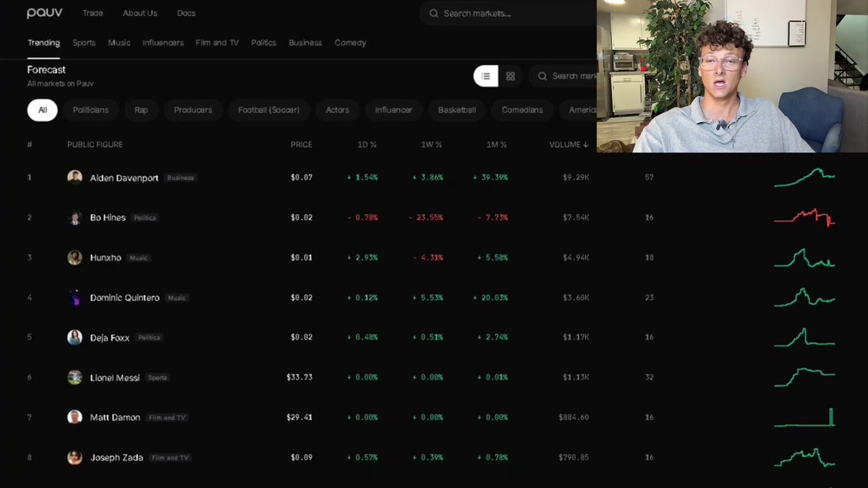This screenshot has width=868, height=488.
Task: Click the Pauv logo
Action: point(46,13)
